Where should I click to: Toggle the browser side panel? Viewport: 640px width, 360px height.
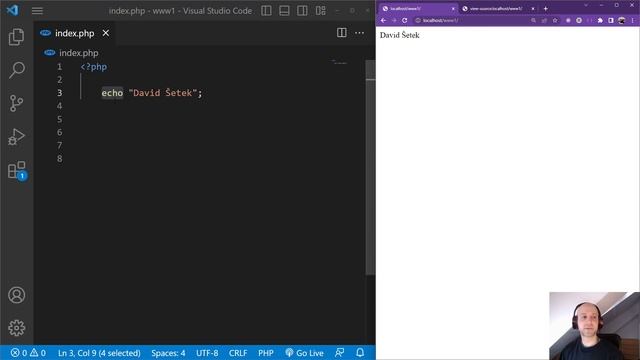pyautogui.click(x=611, y=20)
